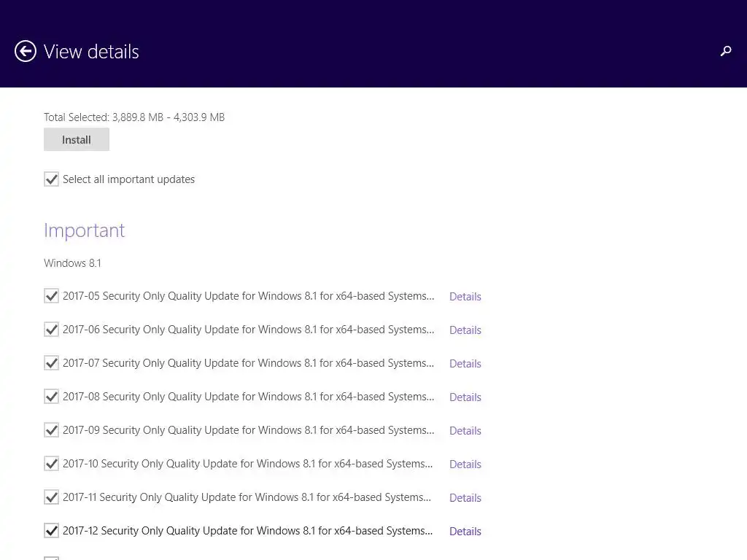Open Details for the 2017-09 update

(x=465, y=431)
